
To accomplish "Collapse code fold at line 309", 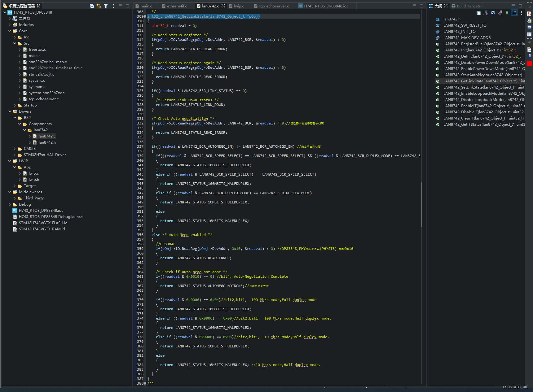I will click(x=145, y=16).
